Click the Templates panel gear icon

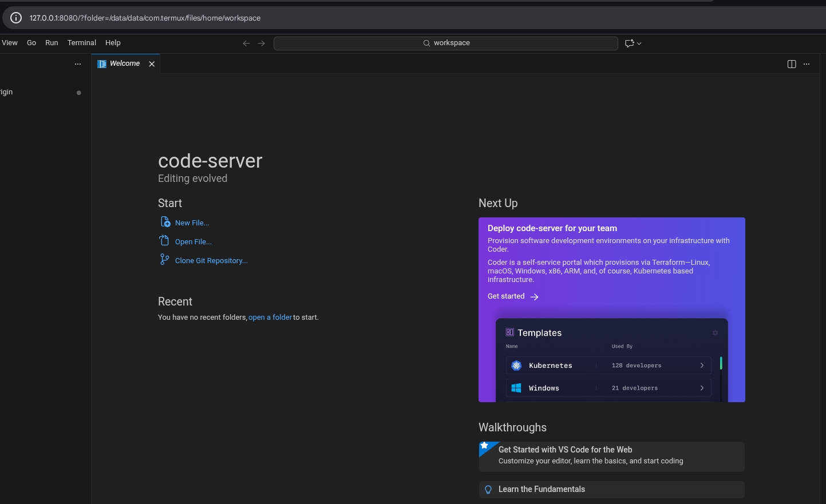(x=715, y=333)
